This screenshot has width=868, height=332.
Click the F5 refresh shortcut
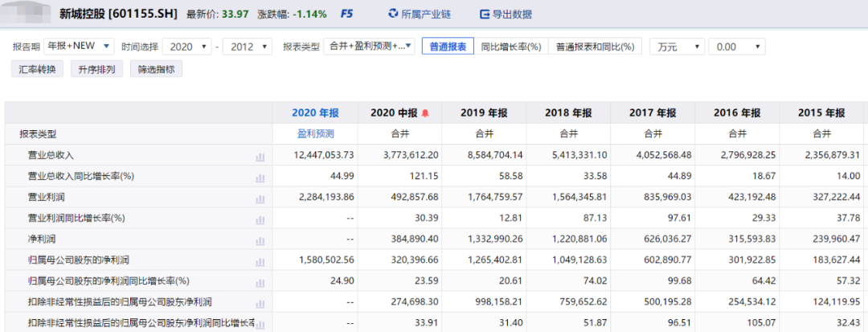tap(346, 14)
